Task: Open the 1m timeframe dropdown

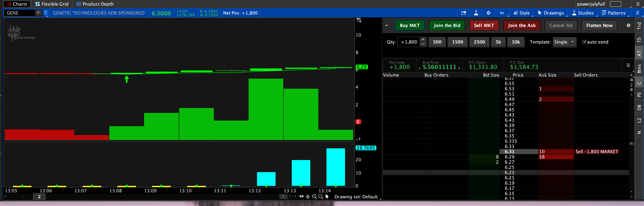Action: (x=502, y=13)
